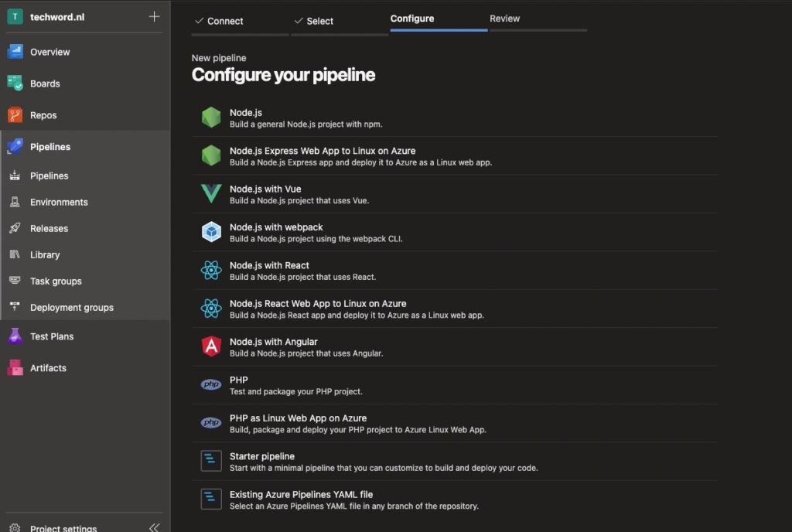The height and width of the screenshot is (532, 792).
Task: Collapse the sidebar with double-chevron icon
Action: click(x=154, y=528)
